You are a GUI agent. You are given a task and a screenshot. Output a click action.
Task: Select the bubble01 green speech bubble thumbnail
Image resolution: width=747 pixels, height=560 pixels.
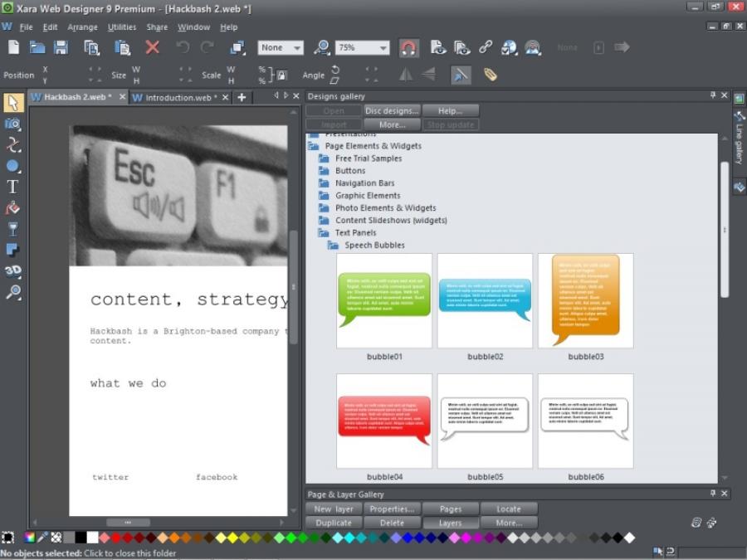point(384,300)
